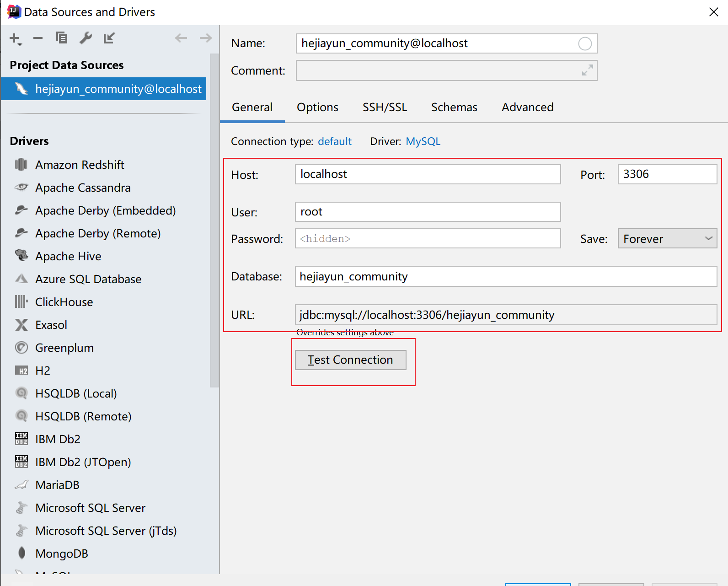This screenshot has width=728, height=586.
Task: Pick the Apache Hive driver
Action: tap(68, 256)
